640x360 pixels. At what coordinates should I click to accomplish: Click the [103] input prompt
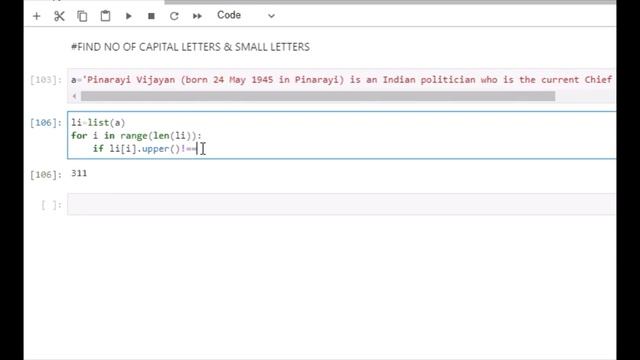(46, 80)
